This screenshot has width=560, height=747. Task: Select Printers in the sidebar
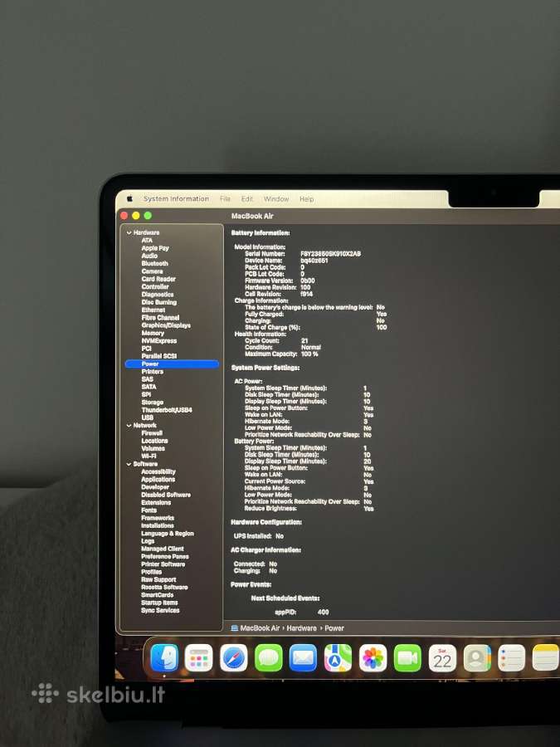pyautogui.click(x=153, y=372)
